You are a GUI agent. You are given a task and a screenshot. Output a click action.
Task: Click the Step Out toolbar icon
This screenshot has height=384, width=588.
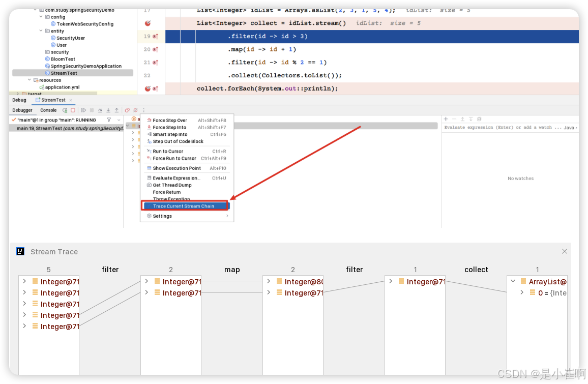(x=116, y=110)
